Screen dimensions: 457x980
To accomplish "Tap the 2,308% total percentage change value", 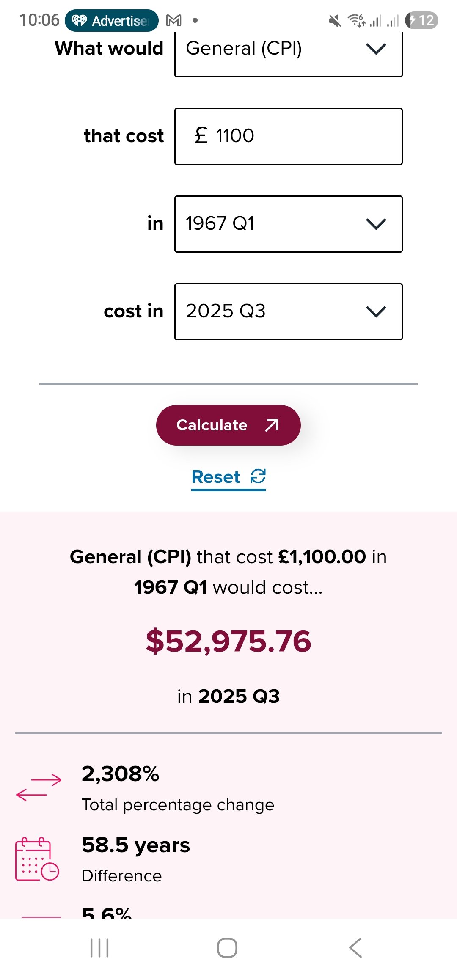I will [x=121, y=774].
